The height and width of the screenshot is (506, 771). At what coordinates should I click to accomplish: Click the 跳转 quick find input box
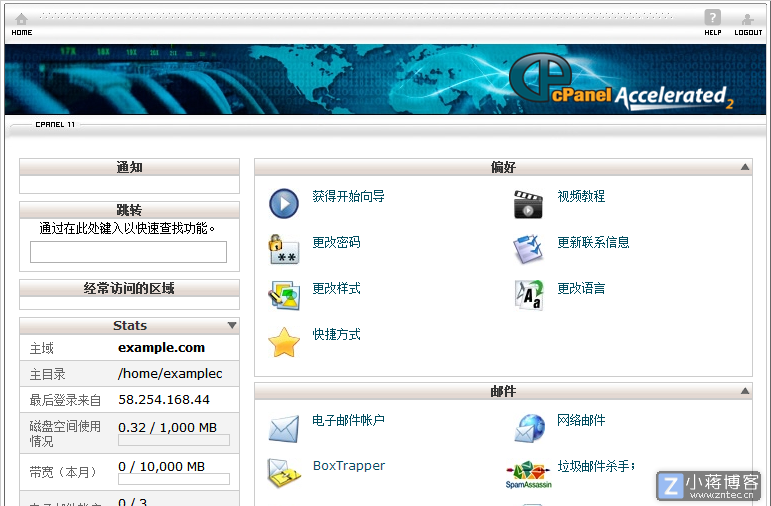pos(128,252)
